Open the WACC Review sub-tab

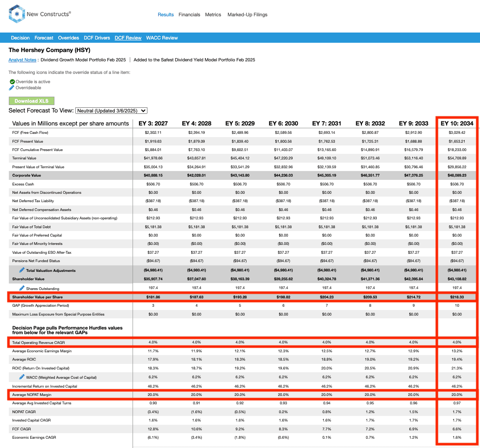162,38
